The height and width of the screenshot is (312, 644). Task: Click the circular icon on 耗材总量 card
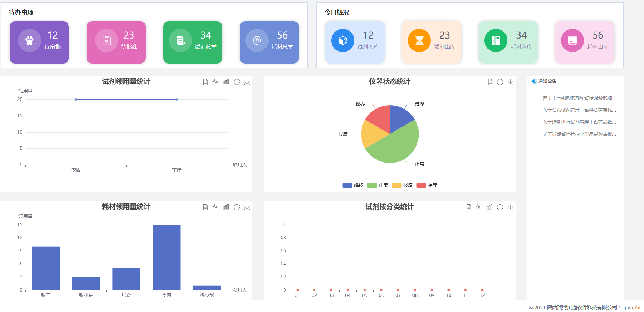257,40
